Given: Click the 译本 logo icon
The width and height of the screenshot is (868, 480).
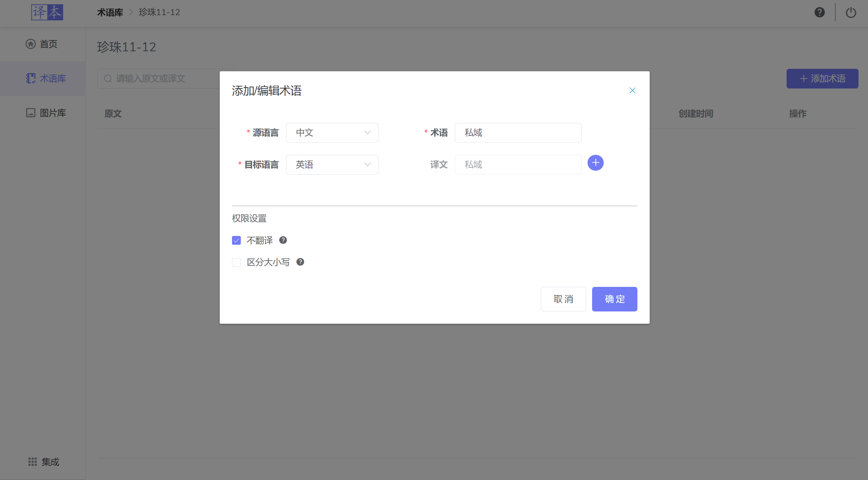Looking at the screenshot, I should pyautogui.click(x=47, y=12).
